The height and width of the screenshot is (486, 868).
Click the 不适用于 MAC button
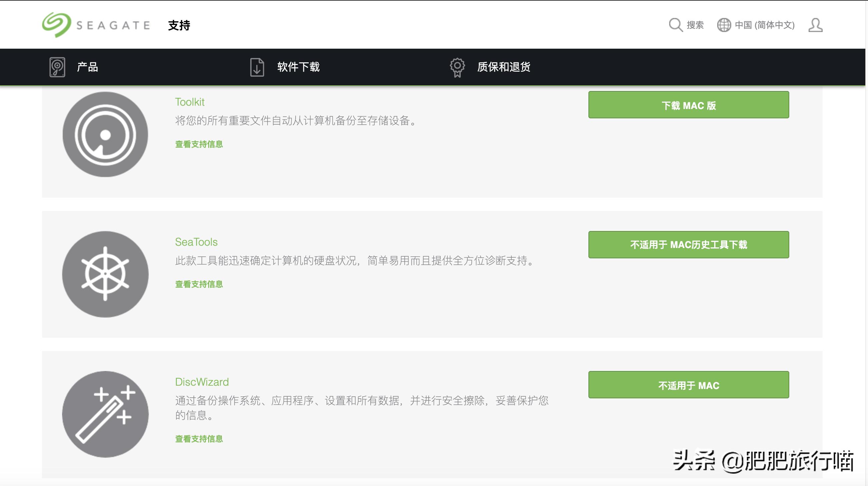[689, 385]
